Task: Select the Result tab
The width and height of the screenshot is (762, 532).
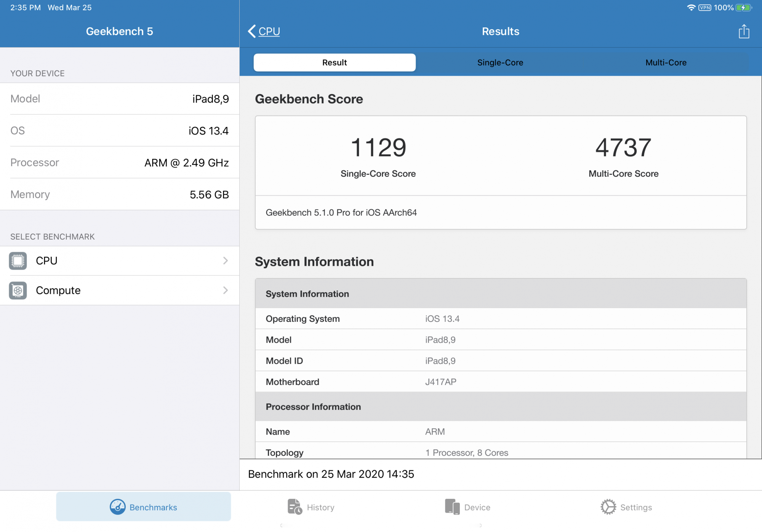Action: click(335, 62)
